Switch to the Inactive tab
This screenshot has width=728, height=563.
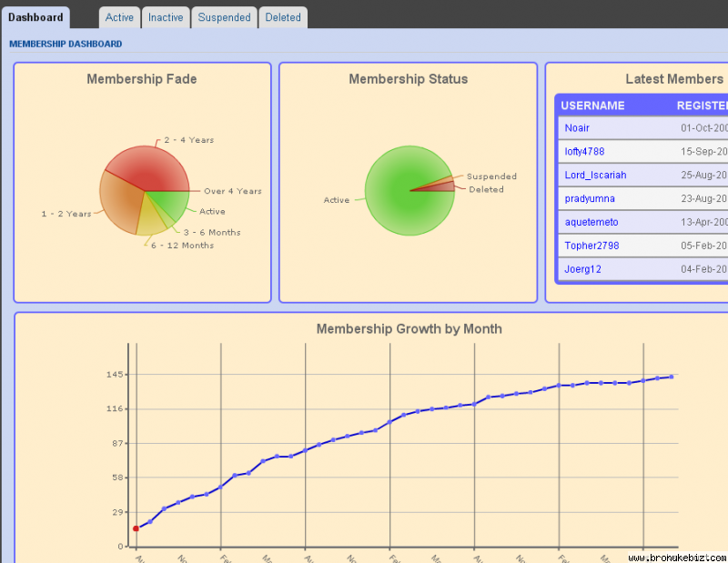pyautogui.click(x=166, y=17)
